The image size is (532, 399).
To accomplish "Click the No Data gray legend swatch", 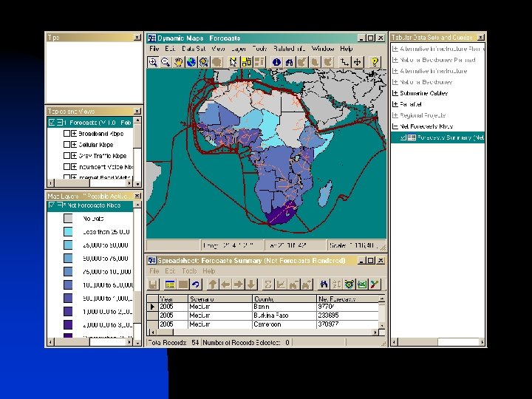I will tap(68, 219).
